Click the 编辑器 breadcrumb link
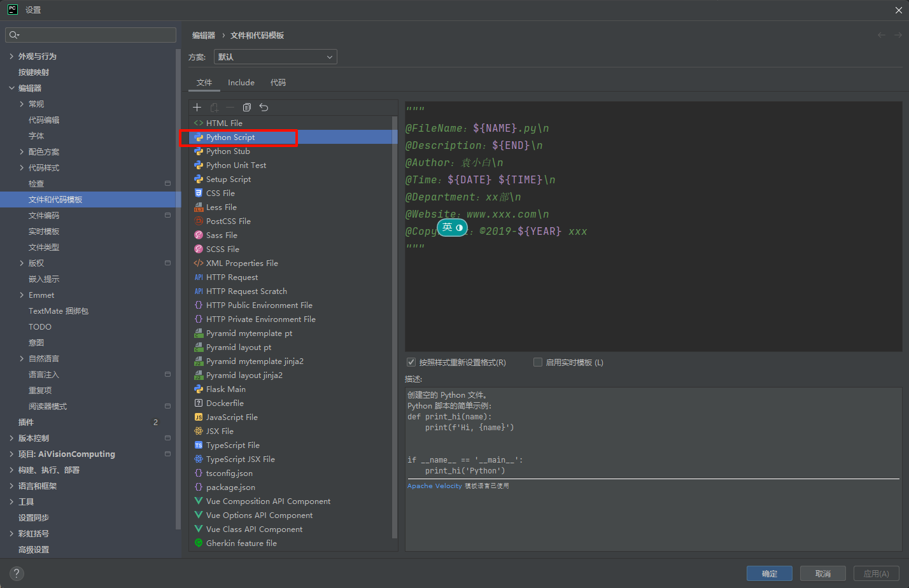The image size is (909, 588). [x=204, y=36]
